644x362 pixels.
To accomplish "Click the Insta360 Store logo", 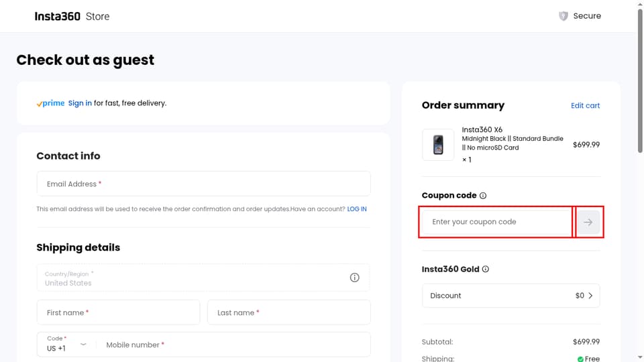I will click(72, 16).
